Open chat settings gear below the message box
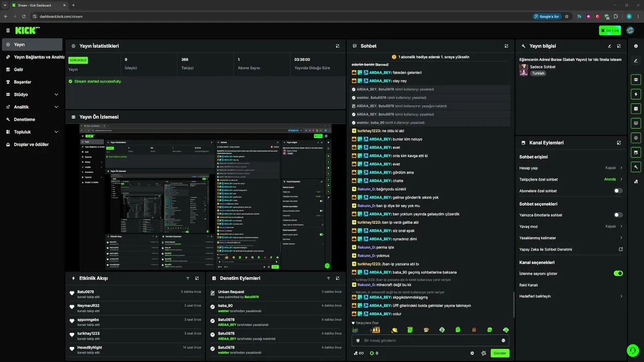644x362 pixels. (x=472, y=353)
